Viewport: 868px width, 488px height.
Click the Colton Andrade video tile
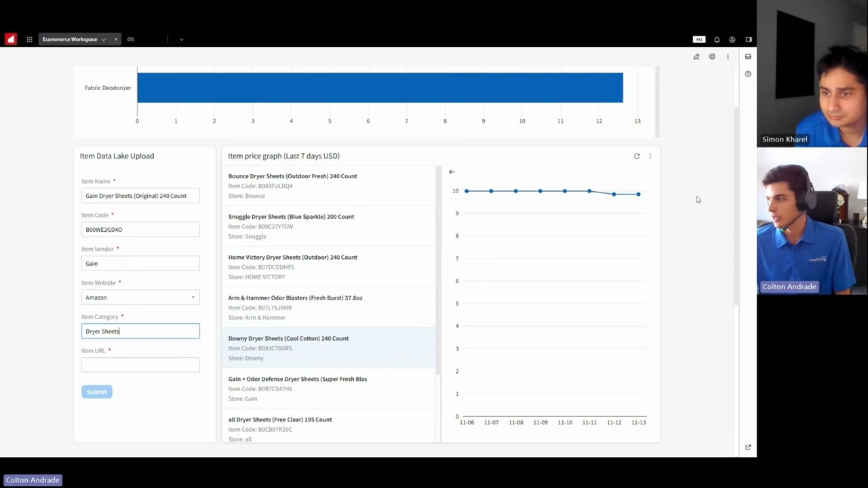(x=812, y=221)
